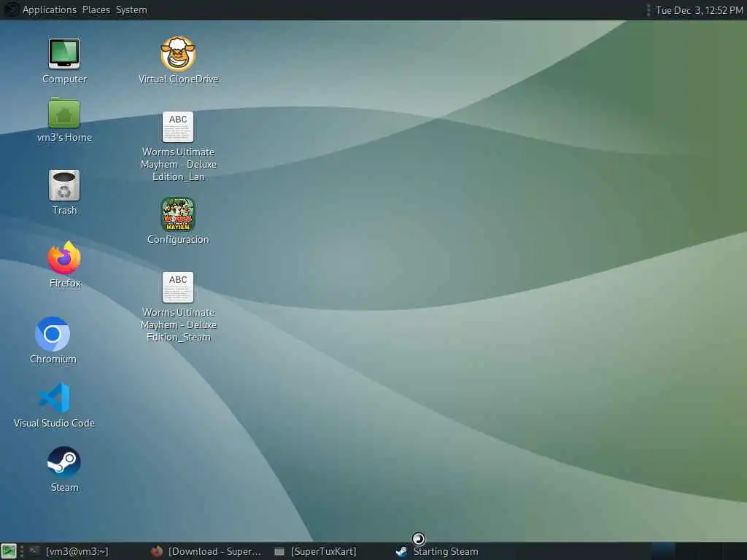Click the show desktop icon in bottom panel
Image resolution: width=747 pixels, height=560 pixels.
tap(9, 551)
